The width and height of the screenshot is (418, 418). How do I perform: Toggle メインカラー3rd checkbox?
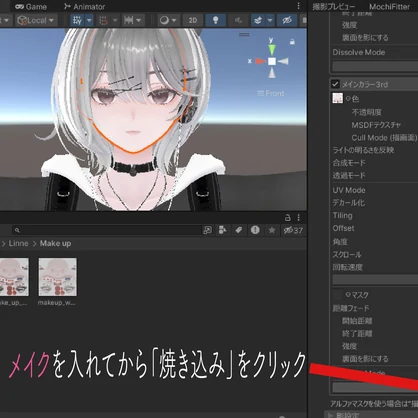point(335,84)
